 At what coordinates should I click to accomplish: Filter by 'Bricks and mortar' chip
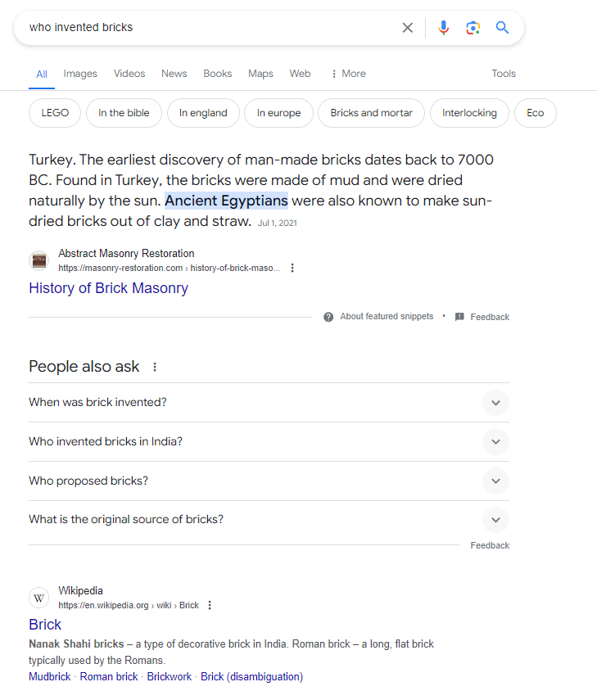pyautogui.click(x=371, y=113)
